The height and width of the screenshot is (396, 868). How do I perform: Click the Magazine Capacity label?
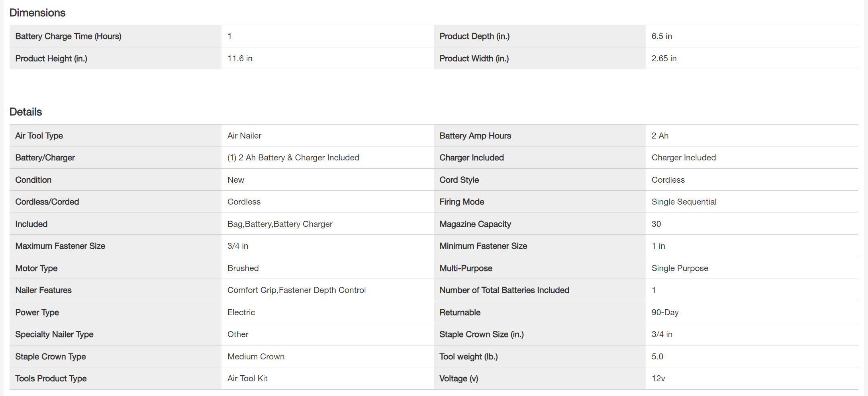(x=475, y=224)
